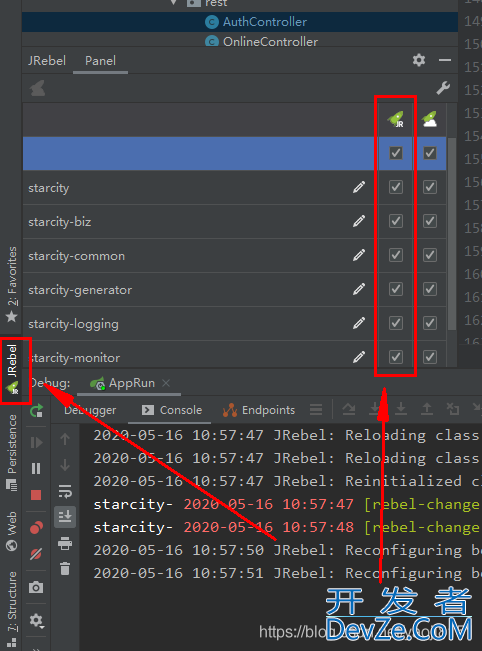Stop the AppRun process

[x=36, y=495]
